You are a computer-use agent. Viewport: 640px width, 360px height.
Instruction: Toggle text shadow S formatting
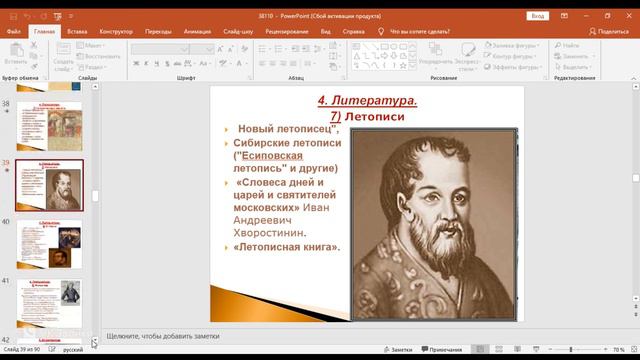pos(167,63)
